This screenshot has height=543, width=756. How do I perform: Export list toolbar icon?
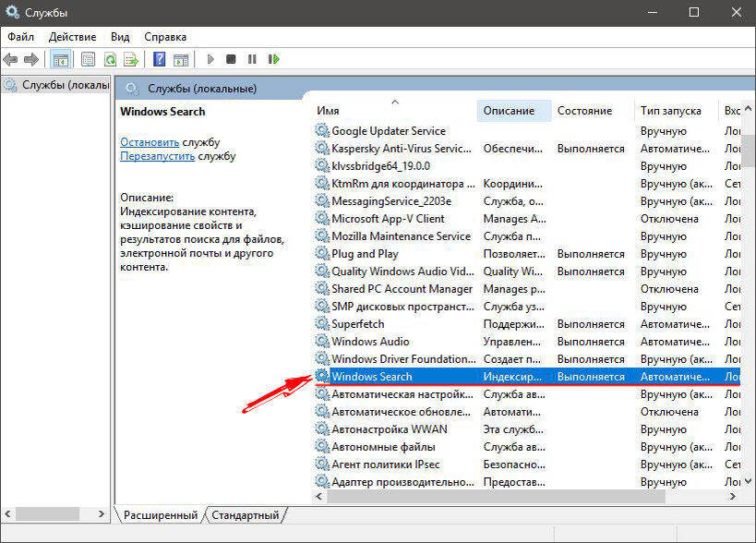pos(131,60)
